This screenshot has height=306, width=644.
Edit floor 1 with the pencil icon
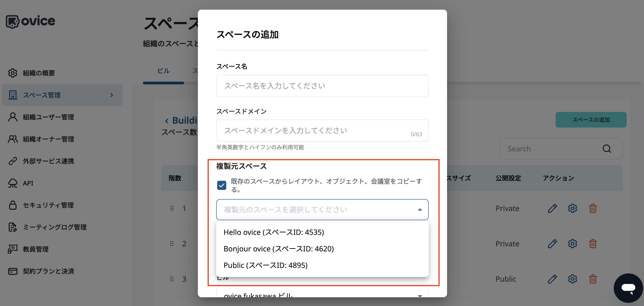pyautogui.click(x=552, y=208)
